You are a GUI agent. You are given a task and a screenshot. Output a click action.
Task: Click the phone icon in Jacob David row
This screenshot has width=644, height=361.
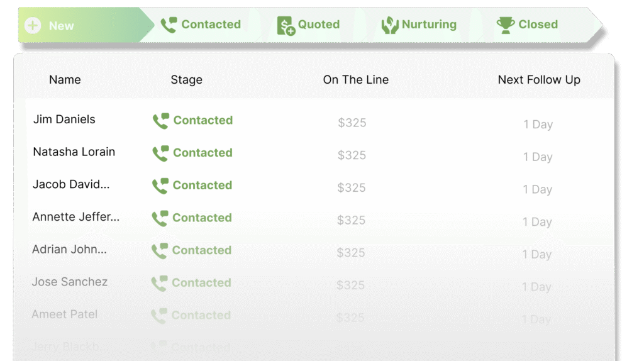[160, 186]
